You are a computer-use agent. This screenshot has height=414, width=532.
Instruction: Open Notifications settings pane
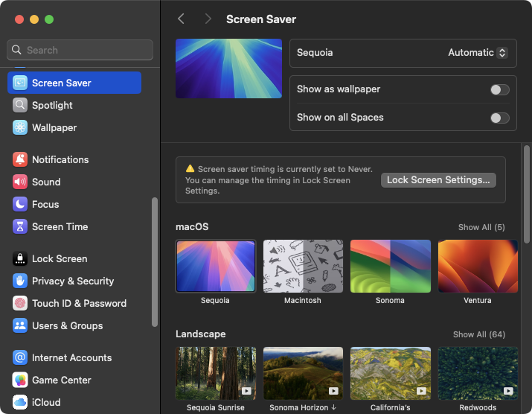click(74, 159)
